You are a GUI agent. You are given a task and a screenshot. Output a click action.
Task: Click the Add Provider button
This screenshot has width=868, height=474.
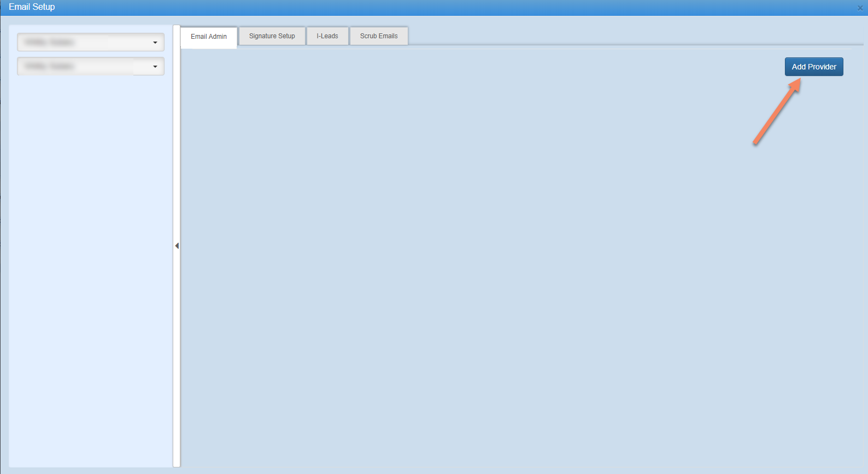813,67
